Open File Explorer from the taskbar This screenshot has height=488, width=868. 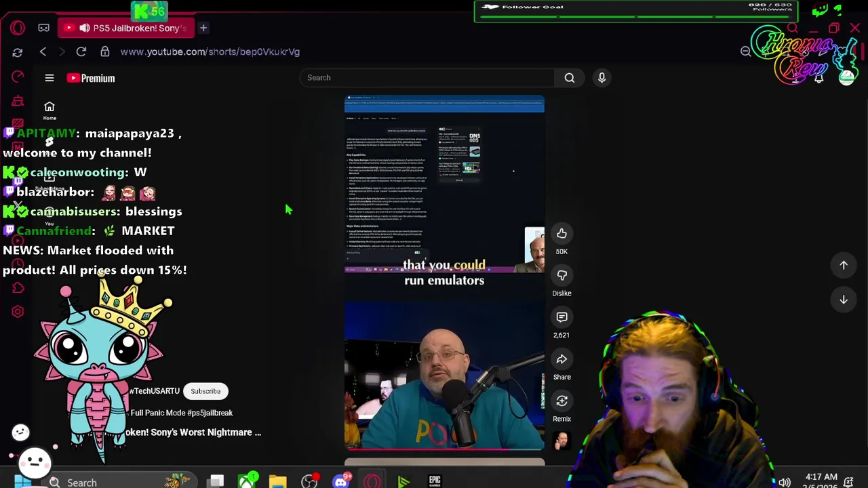pyautogui.click(x=278, y=482)
